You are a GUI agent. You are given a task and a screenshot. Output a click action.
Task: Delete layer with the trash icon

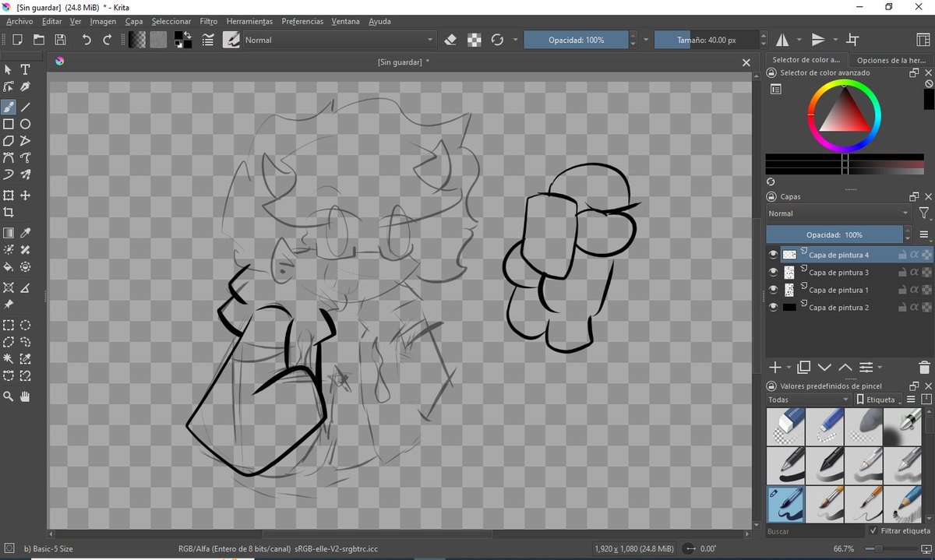pos(924,368)
